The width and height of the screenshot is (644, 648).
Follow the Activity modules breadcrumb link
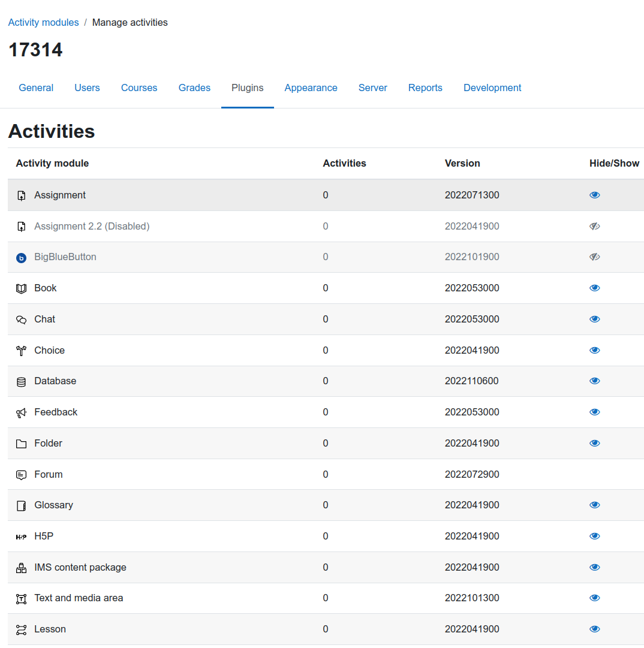[43, 22]
